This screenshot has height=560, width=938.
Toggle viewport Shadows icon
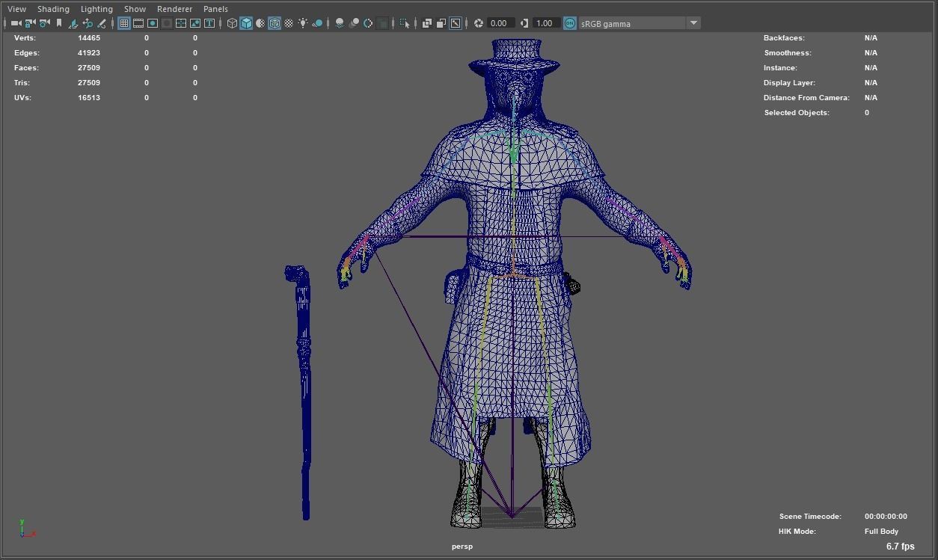coord(317,23)
